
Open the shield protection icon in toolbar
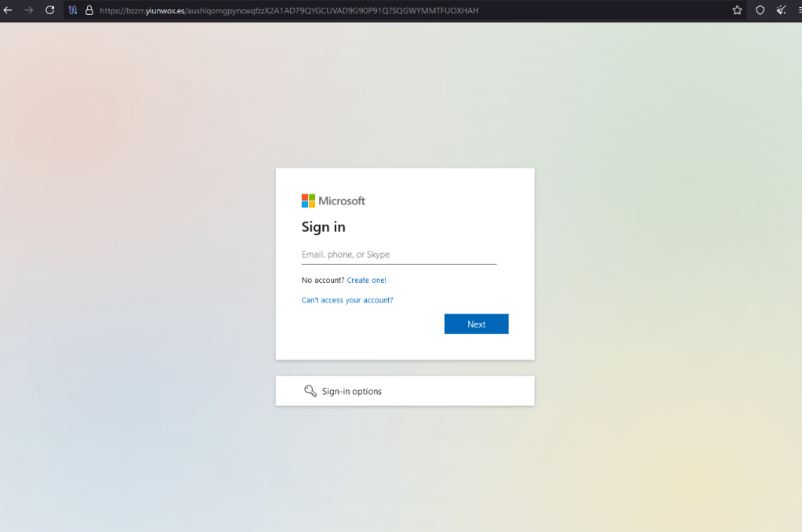click(x=760, y=10)
